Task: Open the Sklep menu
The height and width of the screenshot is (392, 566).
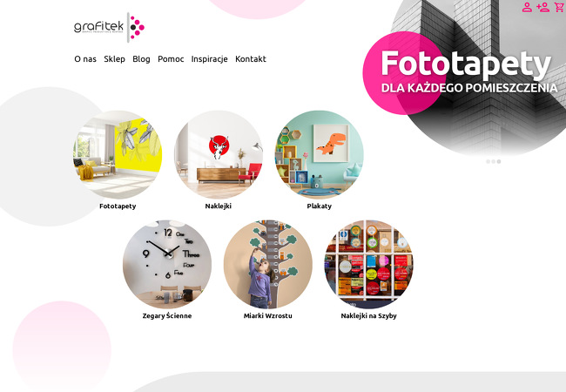Action: [114, 59]
